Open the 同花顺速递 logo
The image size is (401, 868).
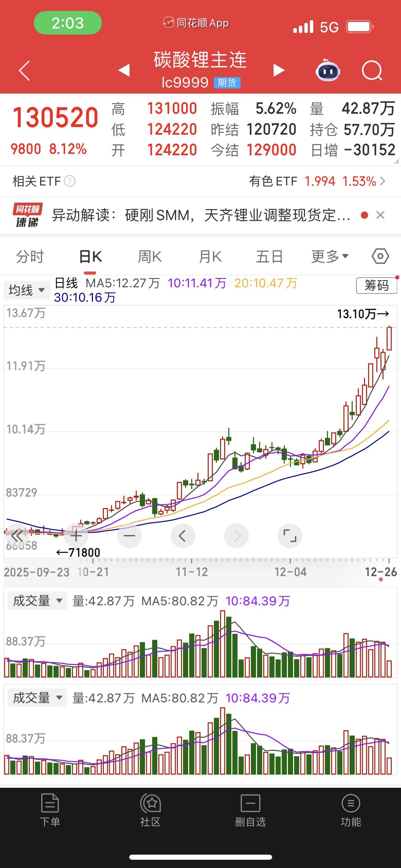coord(27,215)
